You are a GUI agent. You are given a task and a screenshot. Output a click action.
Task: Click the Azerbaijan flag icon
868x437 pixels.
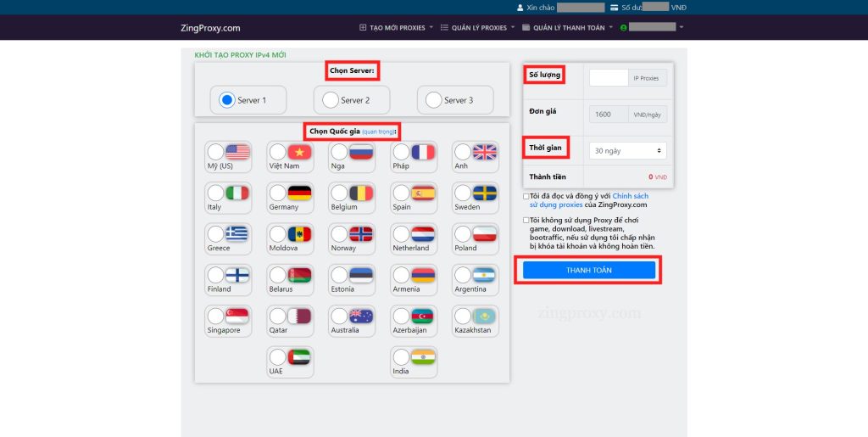coord(424,316)
